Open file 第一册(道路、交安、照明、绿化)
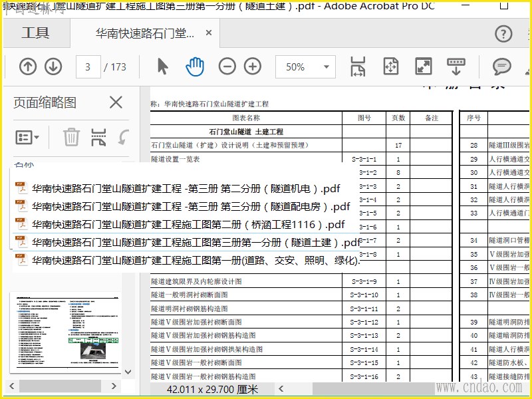Screen dimensions: 532x399 click(196, 260)
